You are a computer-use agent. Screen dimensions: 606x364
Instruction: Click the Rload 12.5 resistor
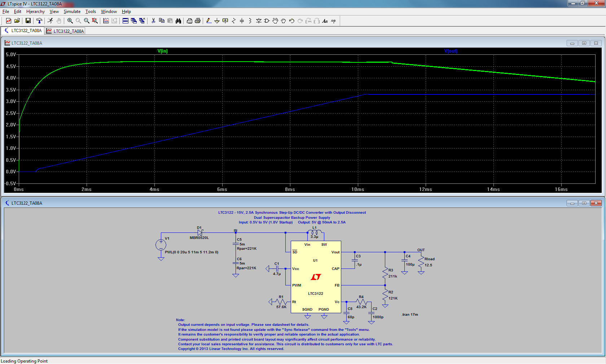point(421,262)
